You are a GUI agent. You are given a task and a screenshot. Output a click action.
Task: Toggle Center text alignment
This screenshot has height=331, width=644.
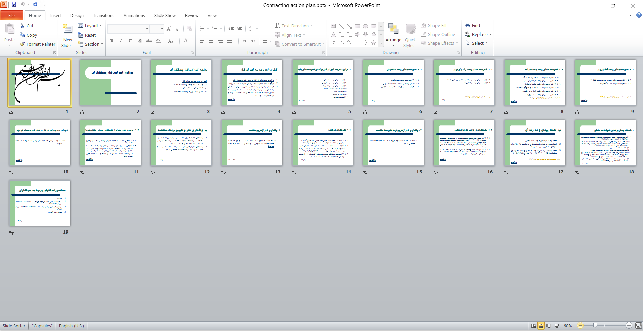point(211,41)
